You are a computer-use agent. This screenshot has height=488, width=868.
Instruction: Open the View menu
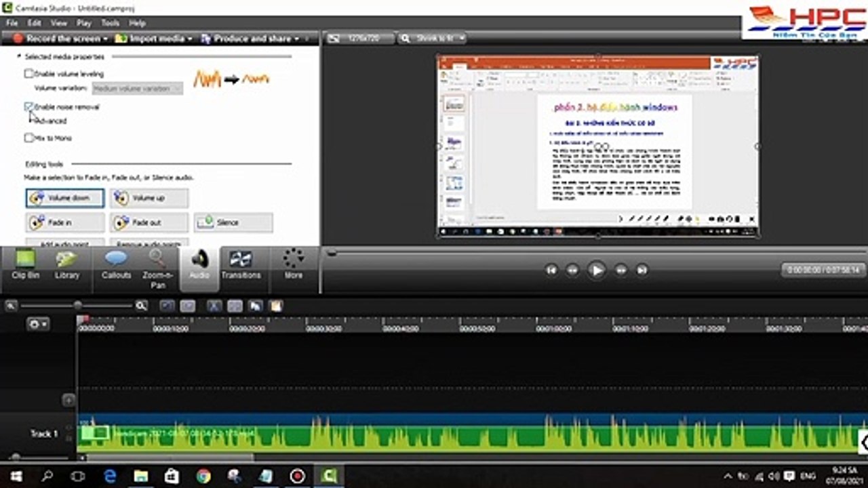[58, 22]
